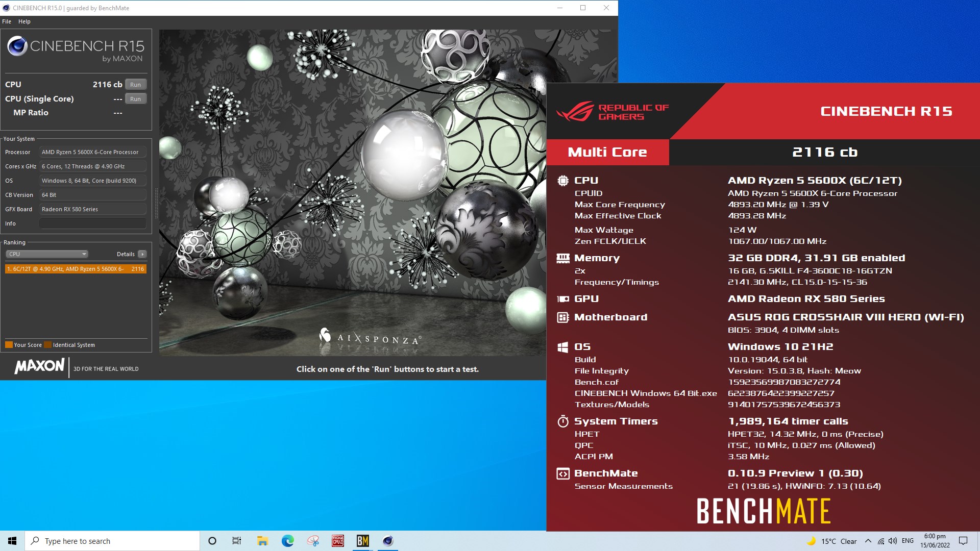
Task: Run the CPU Single Core test
Action: [x=135, y=99]
